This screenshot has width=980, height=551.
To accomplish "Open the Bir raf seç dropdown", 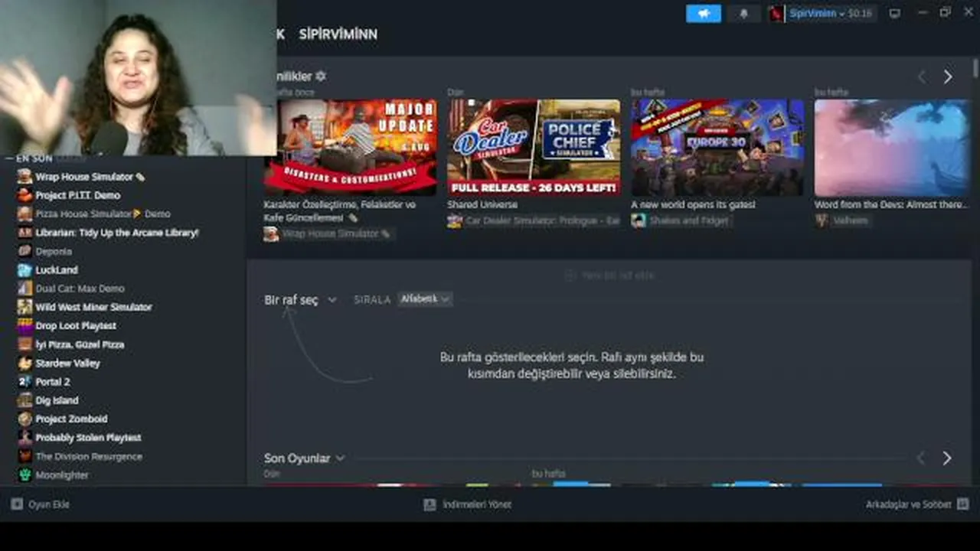I will tap(300, 300).
